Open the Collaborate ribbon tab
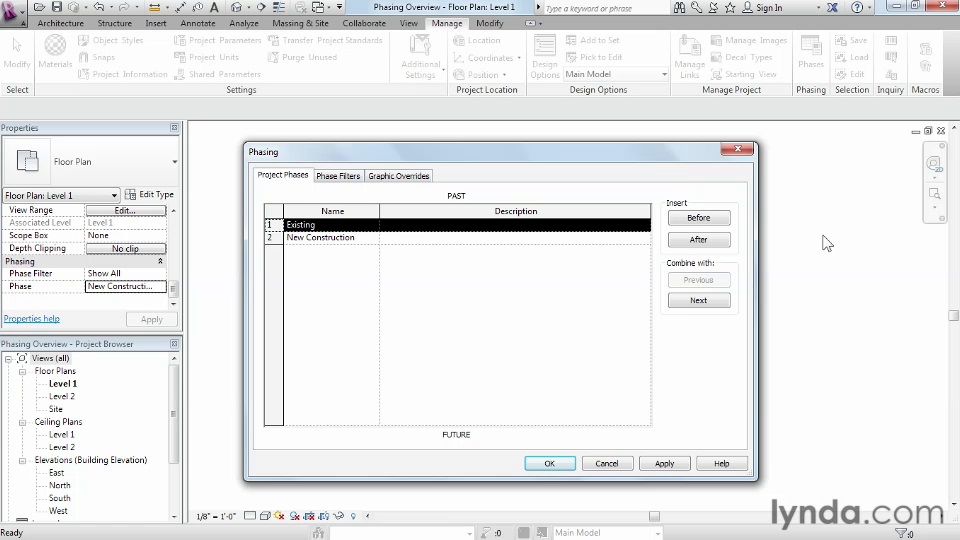 [364, 23]
